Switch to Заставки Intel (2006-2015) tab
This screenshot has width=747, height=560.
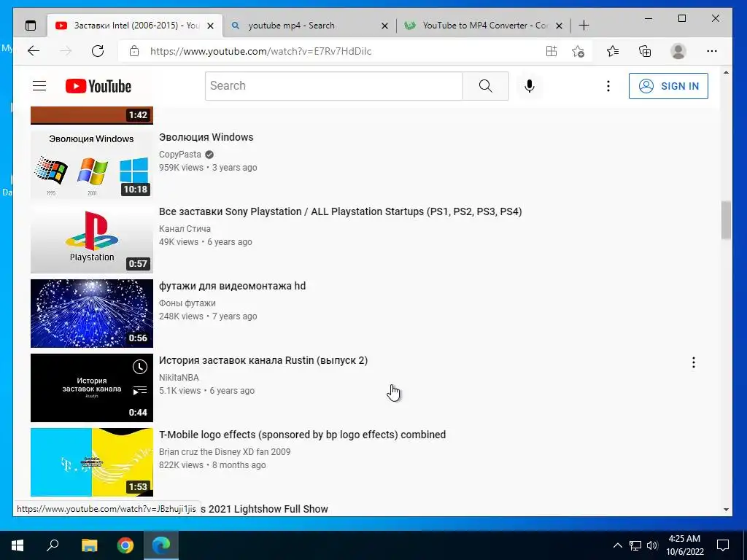click(x=128, y=26)
